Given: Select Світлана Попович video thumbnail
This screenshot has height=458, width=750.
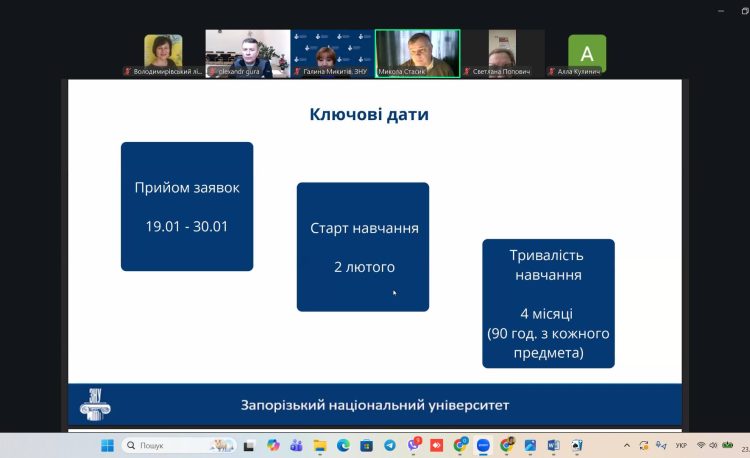Looking at the screenshot, I should (x=502, y=53).
